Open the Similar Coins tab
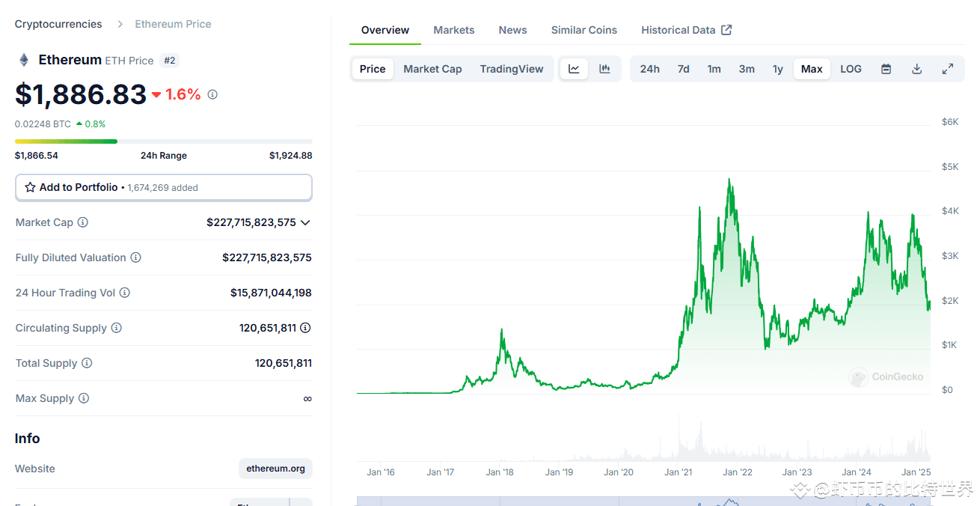 coord(584,30)
